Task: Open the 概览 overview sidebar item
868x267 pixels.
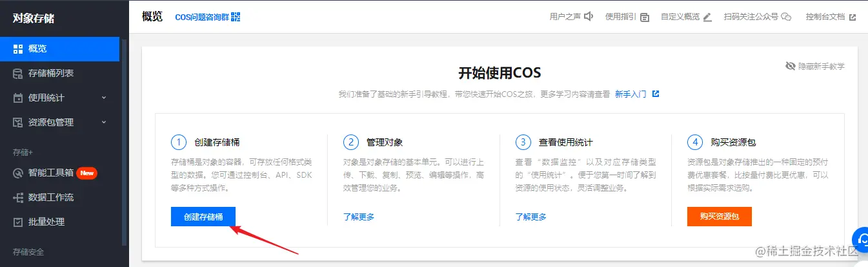Action: click(x=59, y=48)
